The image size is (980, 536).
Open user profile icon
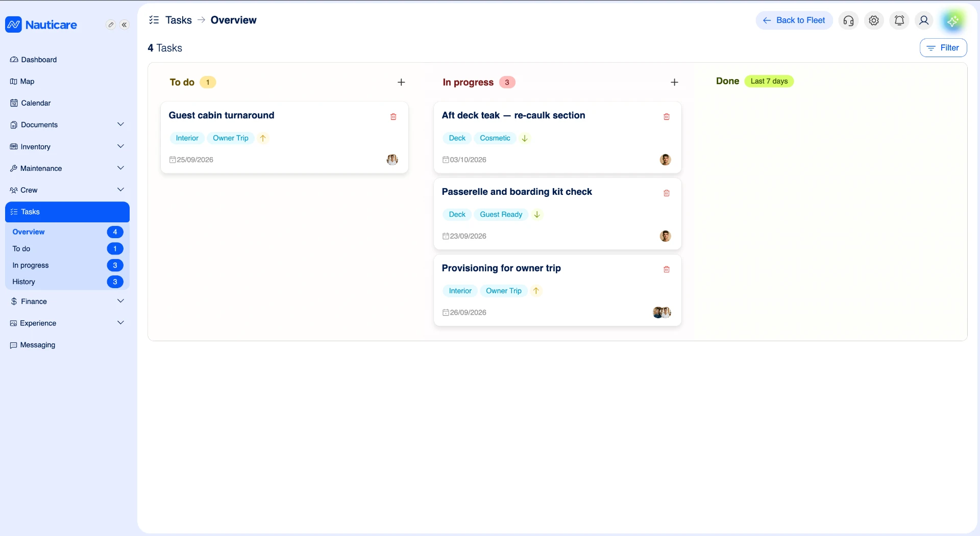(924, 20)
